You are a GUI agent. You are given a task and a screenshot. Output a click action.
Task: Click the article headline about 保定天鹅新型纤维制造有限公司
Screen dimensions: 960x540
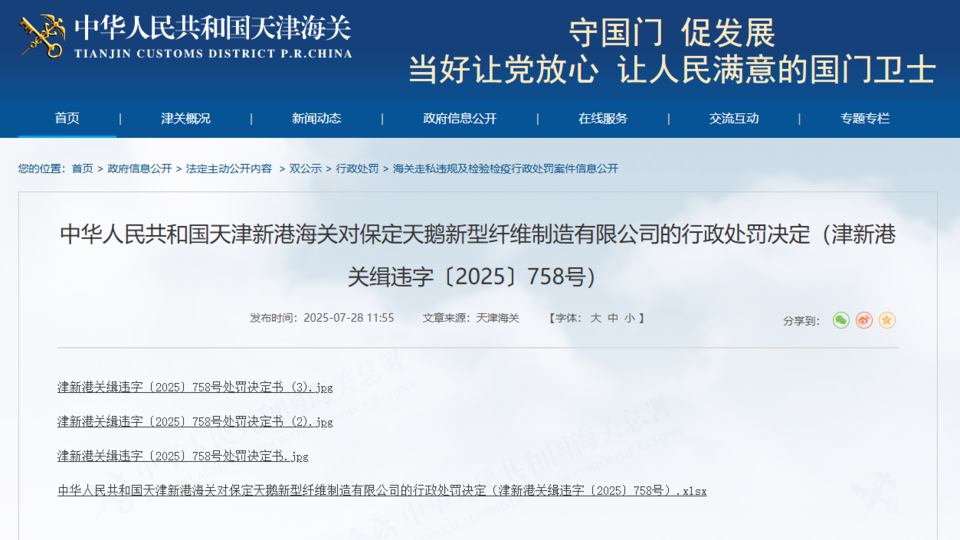478,255
